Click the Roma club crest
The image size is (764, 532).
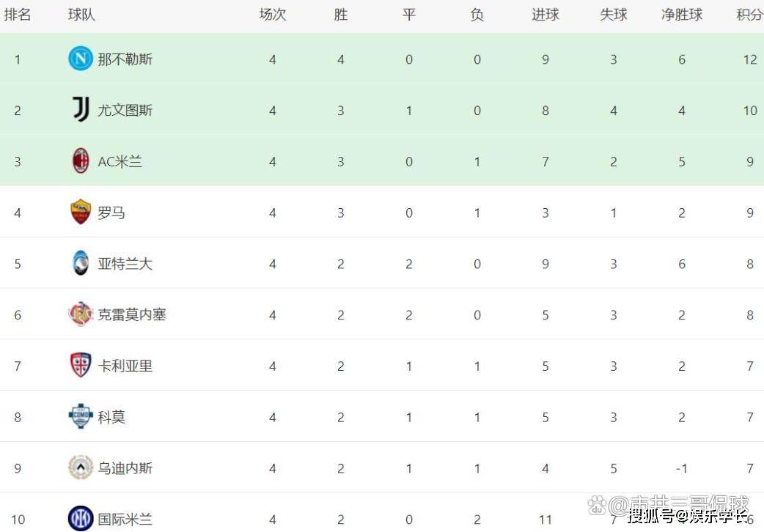coord(80,213)
